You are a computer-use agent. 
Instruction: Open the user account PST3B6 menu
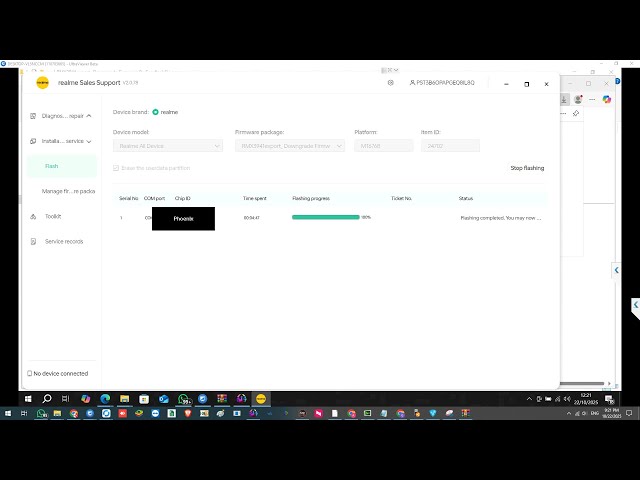click(x=442, y=83)
